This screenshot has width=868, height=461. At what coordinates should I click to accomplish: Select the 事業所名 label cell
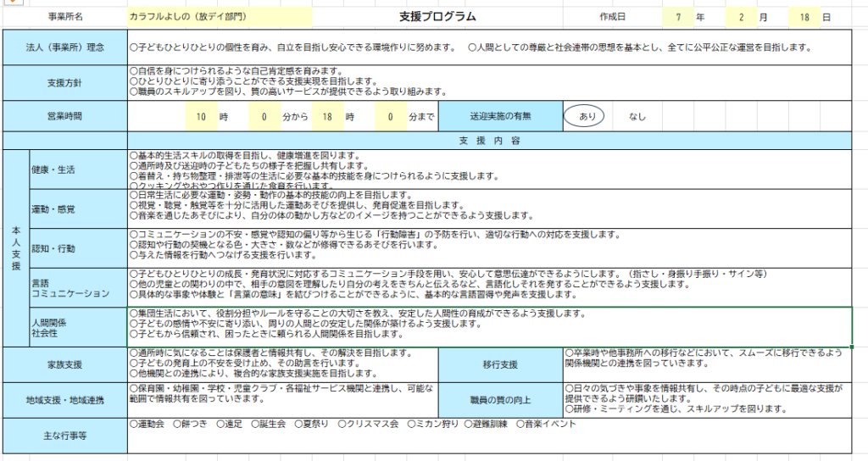click(65, 17)
